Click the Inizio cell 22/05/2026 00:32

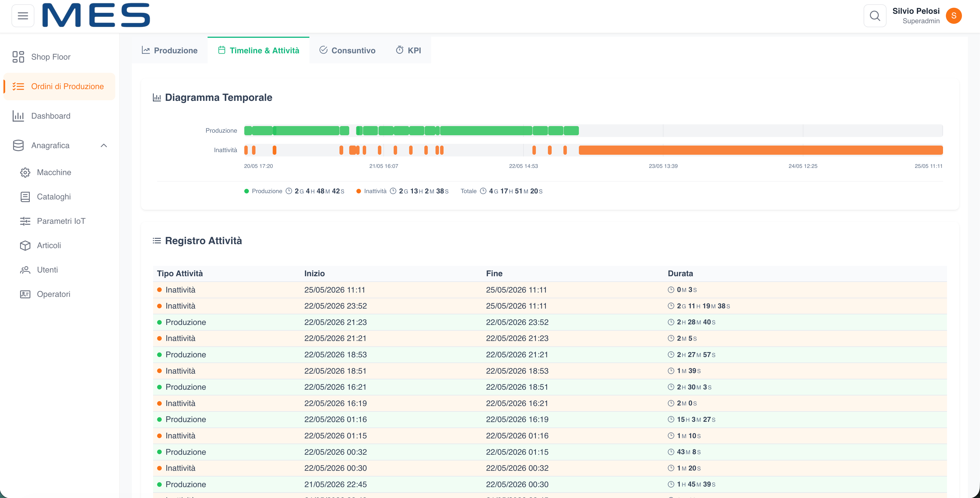pyautogui.click(x=335, y=452)
